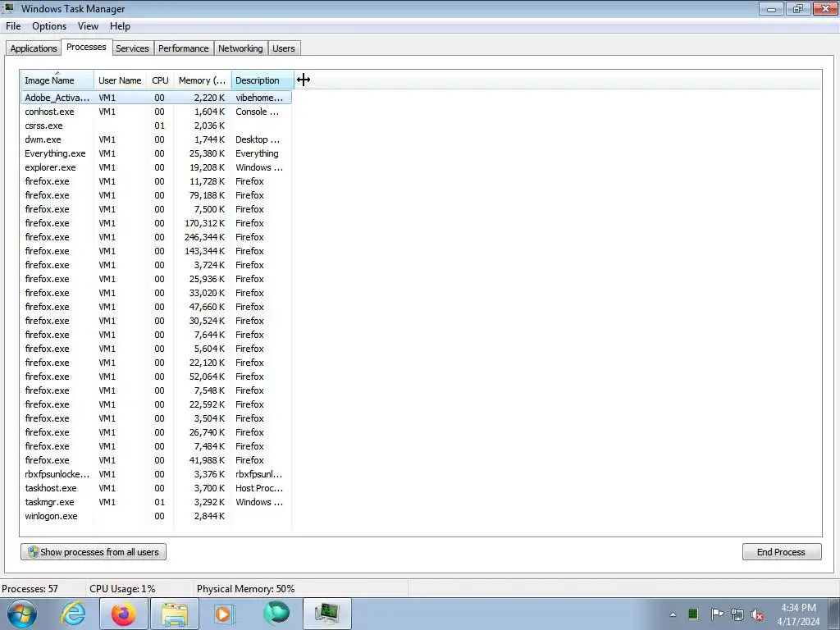This screenshot has height=630, width=840.
Task: Sort by CPU column header
Action: point(160,80)
